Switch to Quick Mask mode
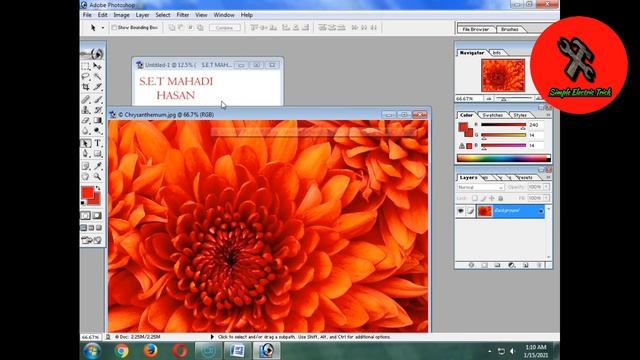 [97, 216]
